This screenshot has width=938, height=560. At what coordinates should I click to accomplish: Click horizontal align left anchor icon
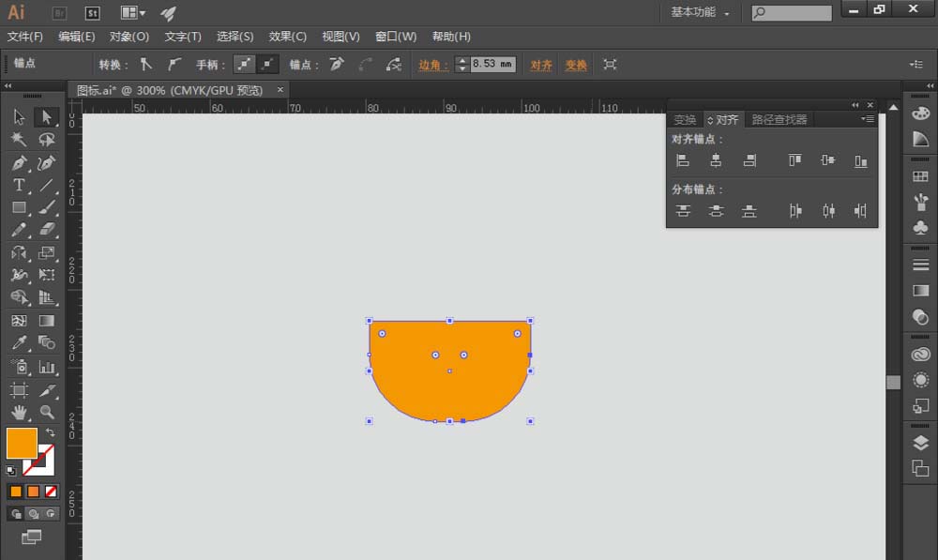683,160
